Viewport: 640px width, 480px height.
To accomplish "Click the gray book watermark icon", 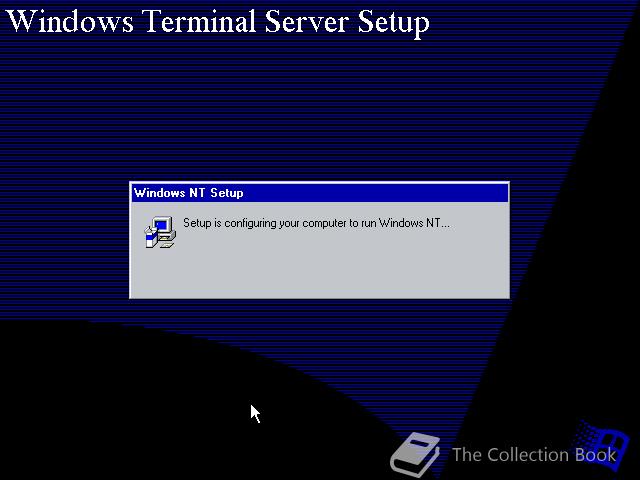I will pyautogui.click(x=415, y=454).
